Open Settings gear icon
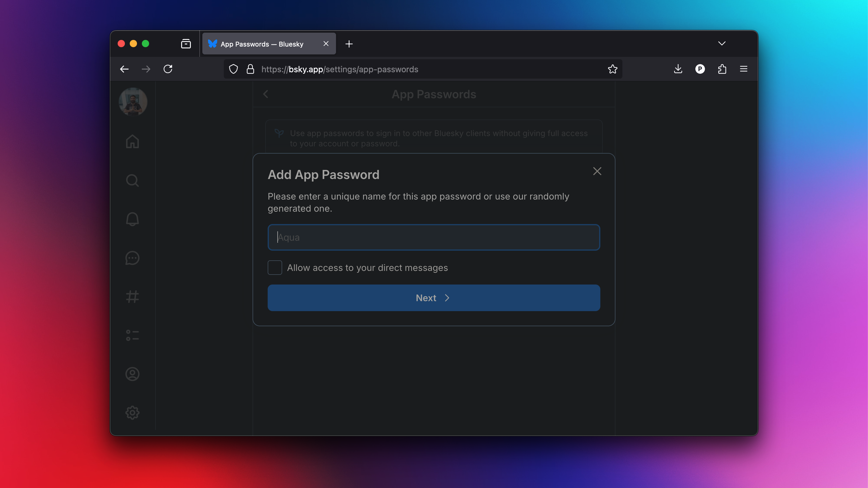Viewport: 868px width, 488px height. [132, 413]
